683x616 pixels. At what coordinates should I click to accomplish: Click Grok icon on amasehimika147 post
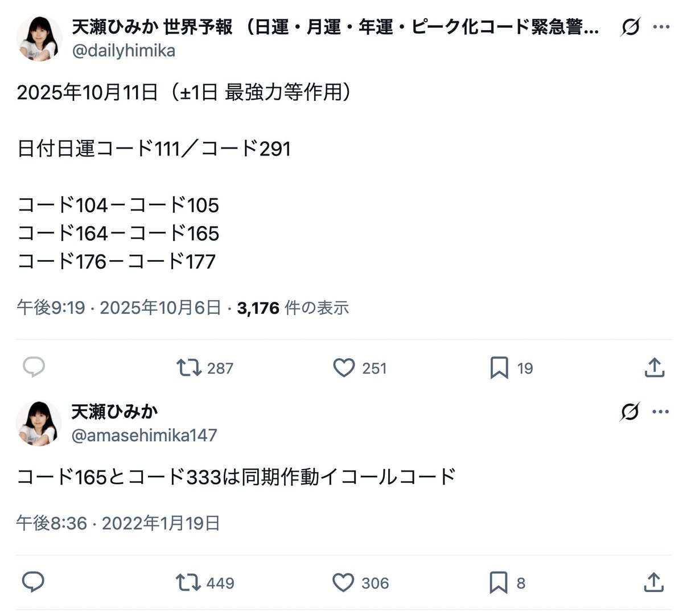630,412
